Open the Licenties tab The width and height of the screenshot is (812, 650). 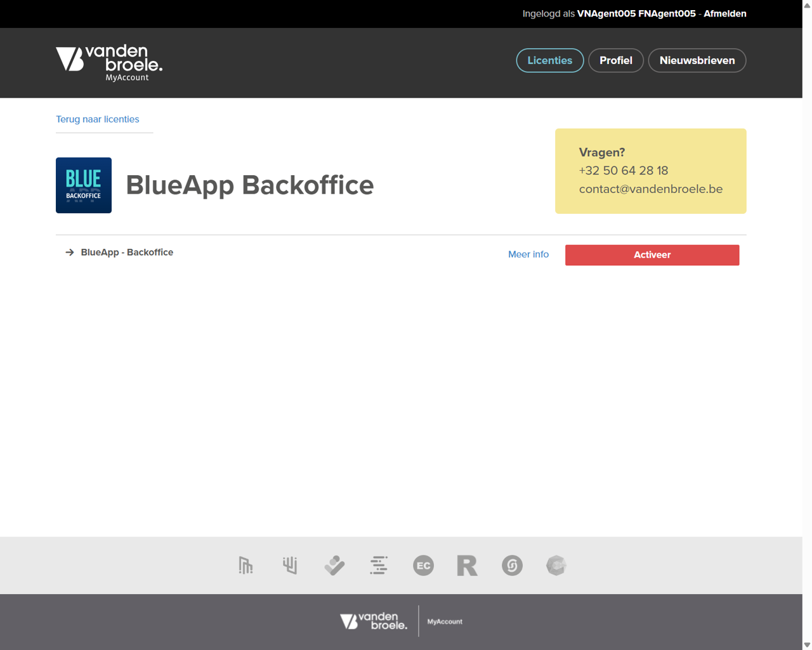coord(549,60)
